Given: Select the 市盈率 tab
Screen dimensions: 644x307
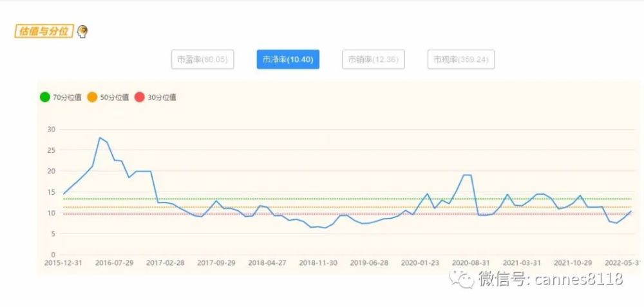Looking at the screenshot, I should pyautogui.click(x=202, y=59).
